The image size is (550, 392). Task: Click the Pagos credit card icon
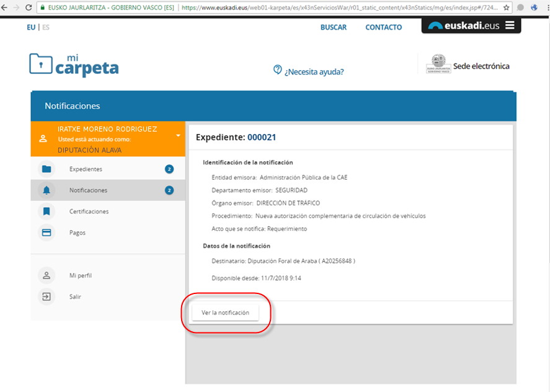(47, 233)
